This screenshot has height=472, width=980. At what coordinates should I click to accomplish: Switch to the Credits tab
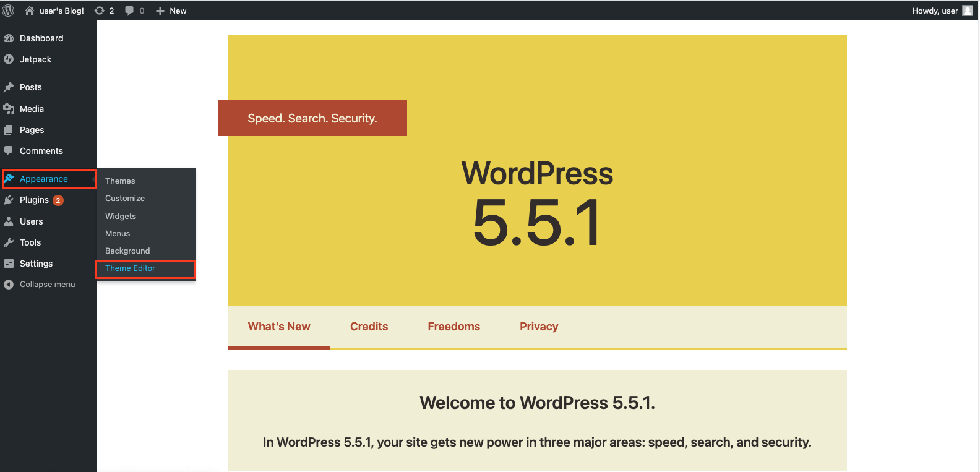point(369,327)
